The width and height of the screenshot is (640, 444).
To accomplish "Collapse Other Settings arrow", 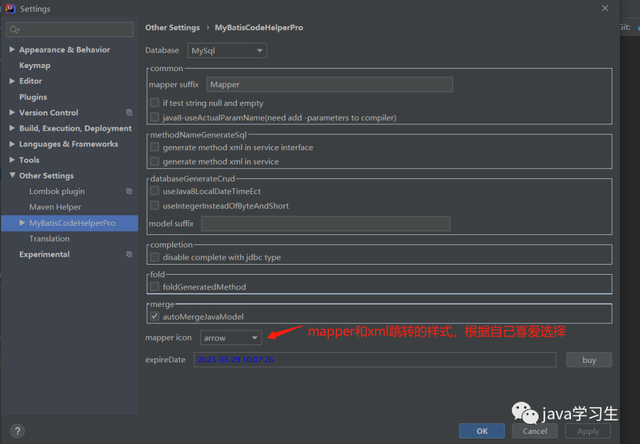I will pos(12,175).
